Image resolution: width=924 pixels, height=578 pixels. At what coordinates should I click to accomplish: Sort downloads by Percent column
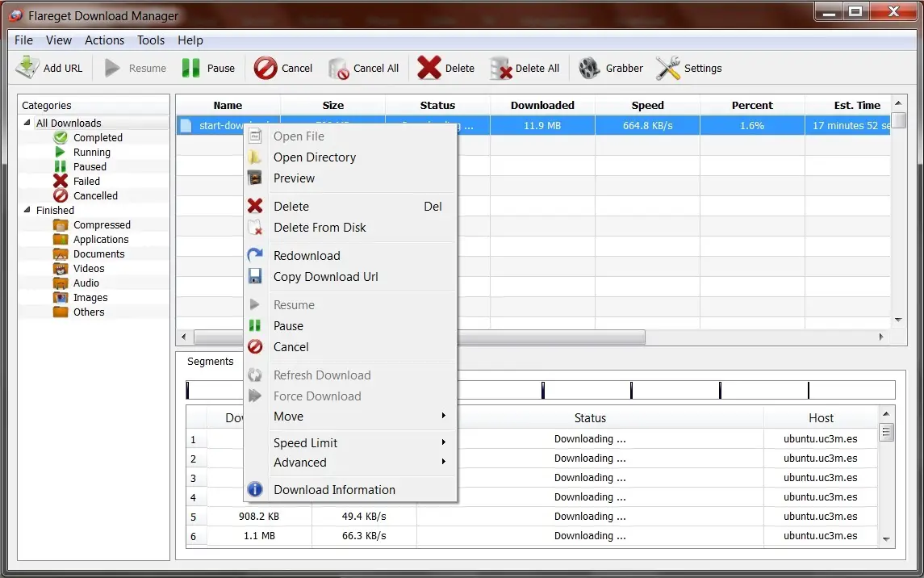pyautogui.click(x=753, y=106)
